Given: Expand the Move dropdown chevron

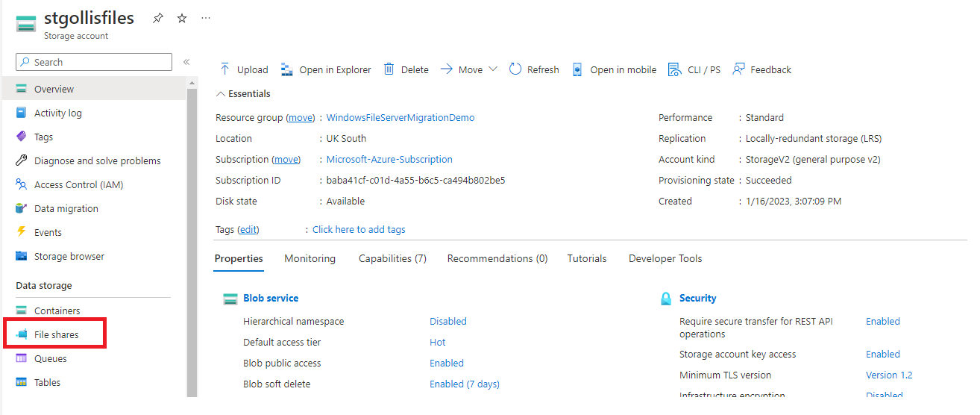Looking at the screenshot, I should click(x=493, y=69).
